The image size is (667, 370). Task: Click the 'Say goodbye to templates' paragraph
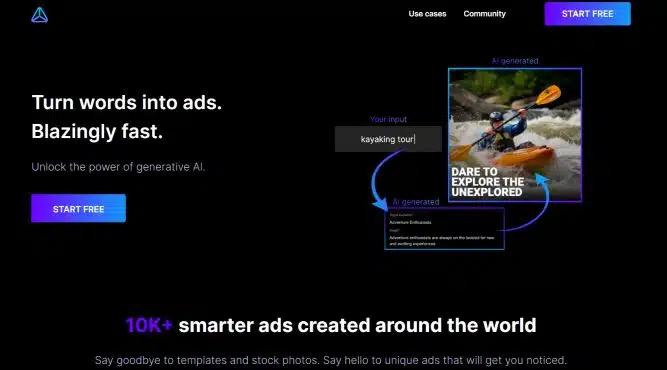coord(331,360)
